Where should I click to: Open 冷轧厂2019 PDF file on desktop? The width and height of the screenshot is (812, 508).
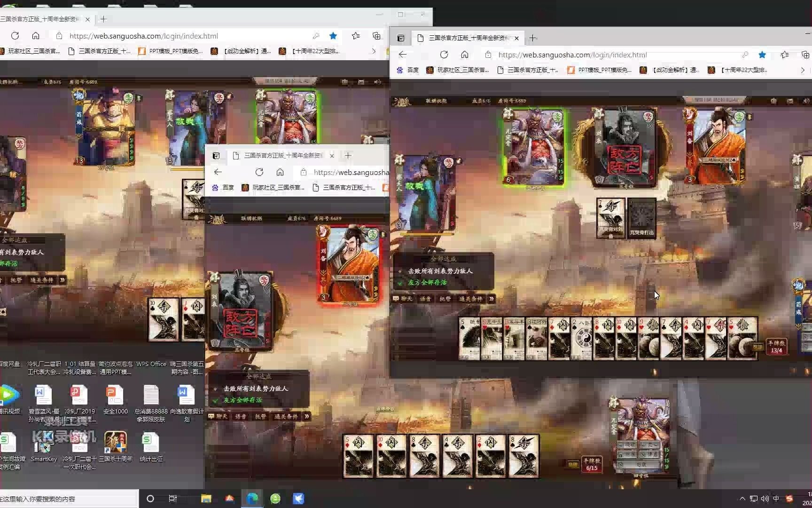pos(79,404)
